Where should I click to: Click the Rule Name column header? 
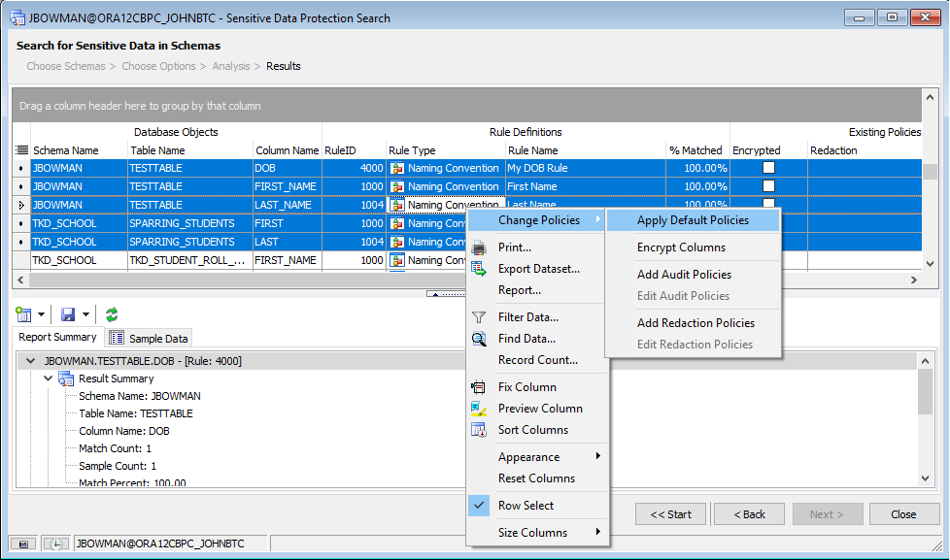pos(586,150)
